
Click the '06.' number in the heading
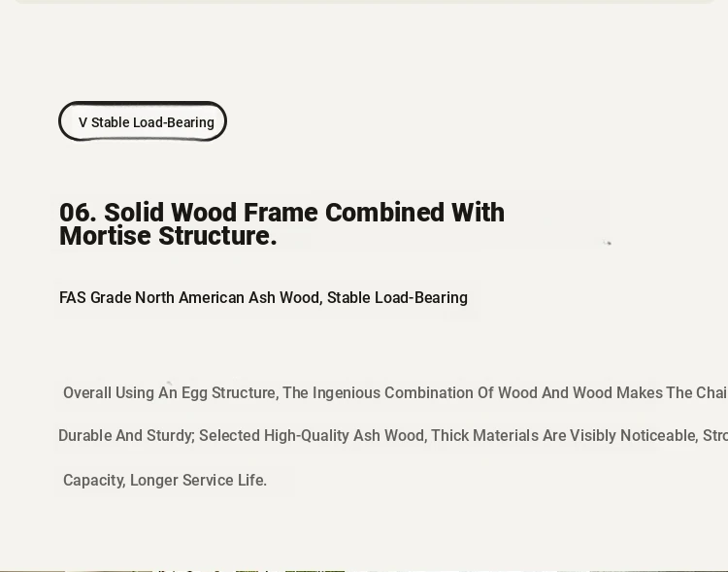pyautogui.click(x=78, y=213)
